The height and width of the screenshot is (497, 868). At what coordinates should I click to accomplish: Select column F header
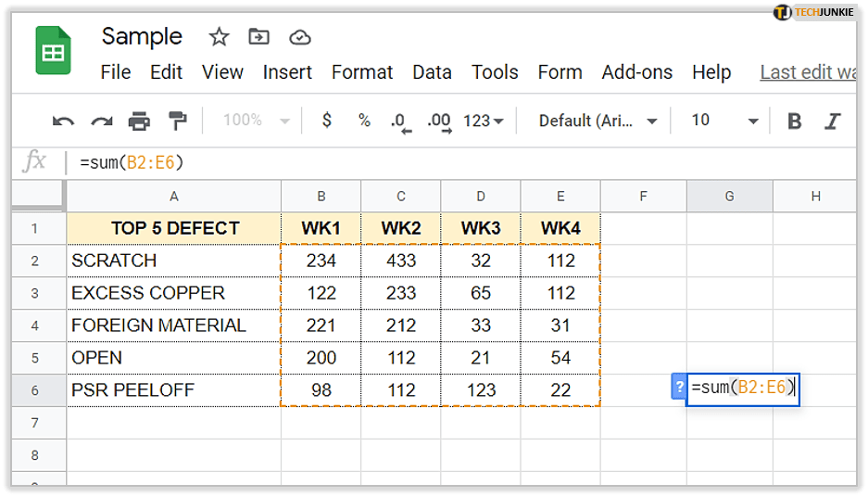click(643, 196)
